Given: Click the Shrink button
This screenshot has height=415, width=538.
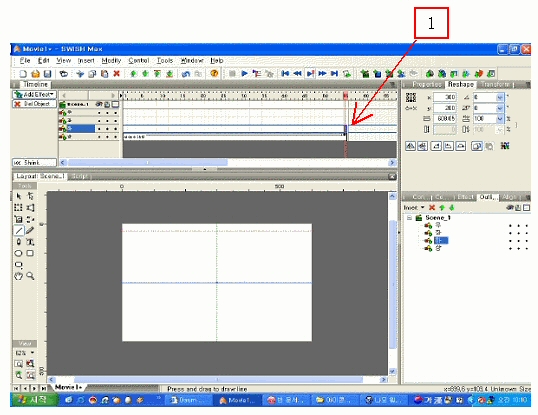Looking at the screenshot, I should pyautogui.click(x=34, y=163).
